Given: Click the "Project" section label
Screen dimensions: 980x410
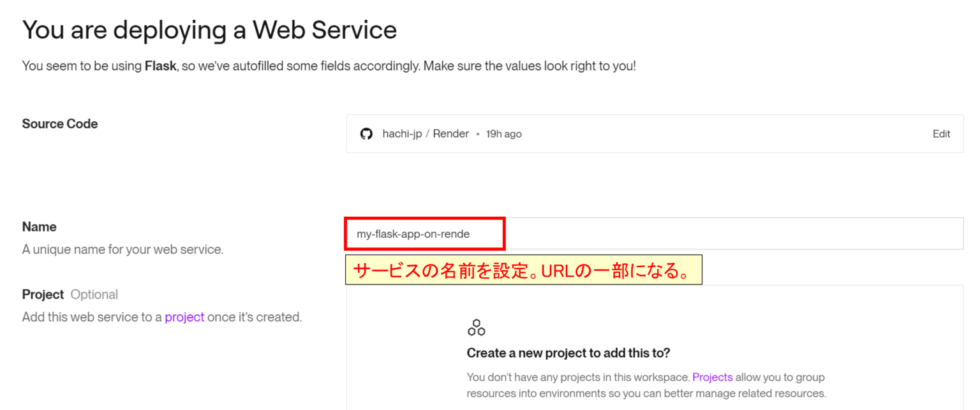Looking at the screenshot, I should point(43,295).
